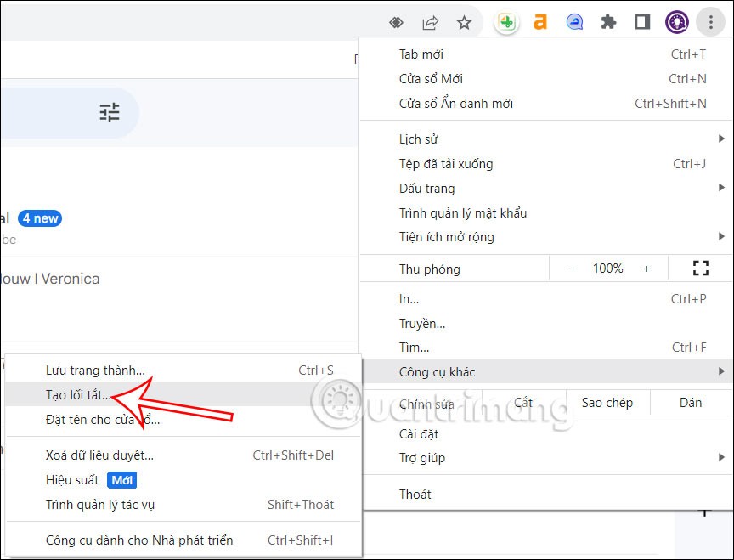Select 'Thoát' to exit Chrome

545,494
